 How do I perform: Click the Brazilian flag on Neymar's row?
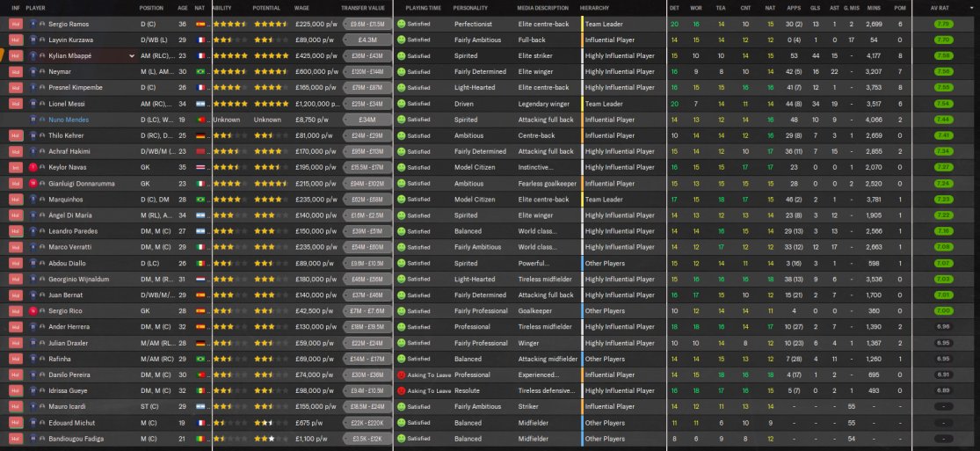pyautogui.click(x=200, y=72)
